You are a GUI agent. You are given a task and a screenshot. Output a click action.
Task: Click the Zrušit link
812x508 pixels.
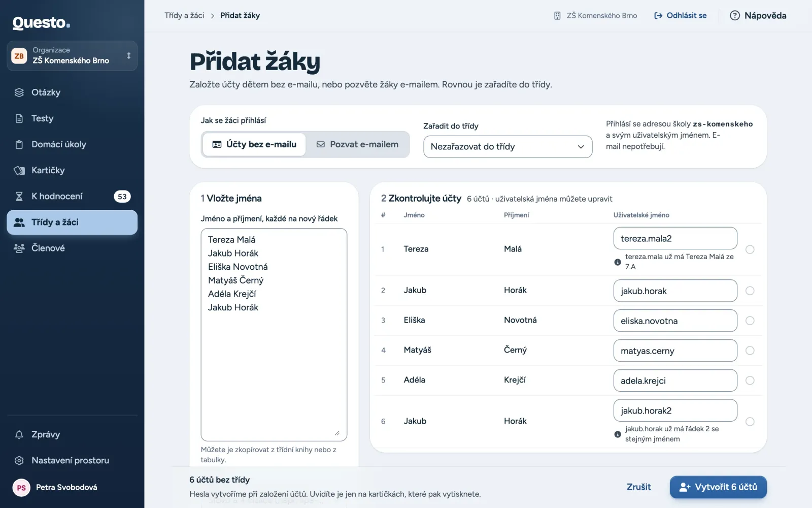(x=638, y=487)
